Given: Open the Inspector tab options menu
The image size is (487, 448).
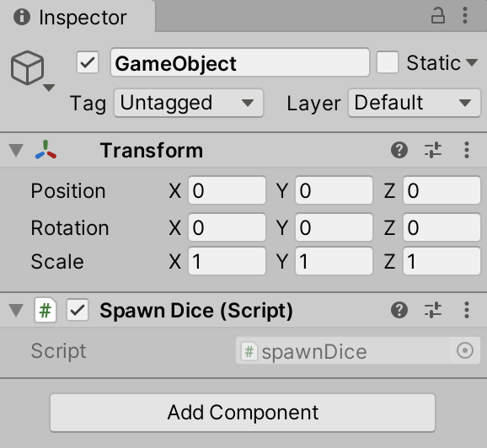Looking at the screenshot, I should [x=465, y=15].
